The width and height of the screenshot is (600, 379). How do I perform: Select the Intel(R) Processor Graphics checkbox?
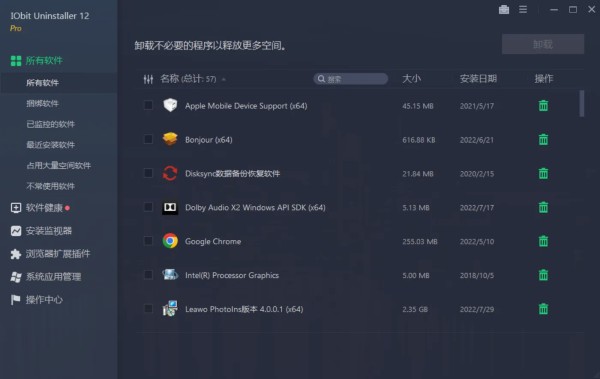point(148,275)
